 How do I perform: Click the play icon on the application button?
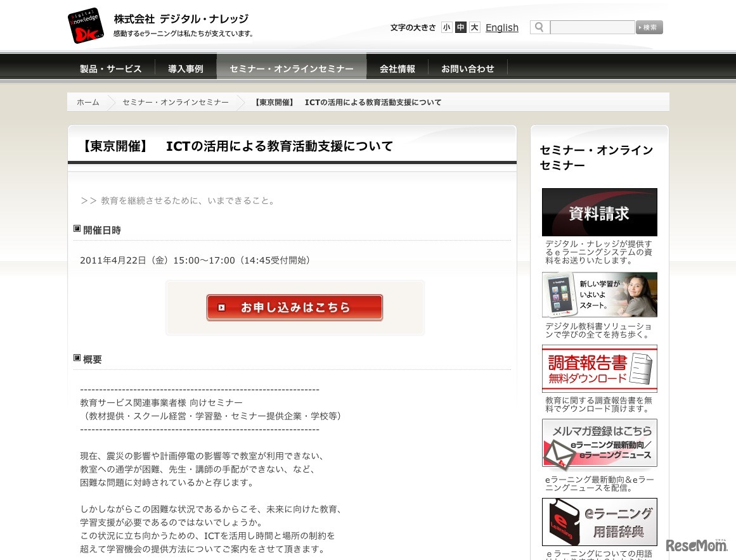click(x=223, y=307)
